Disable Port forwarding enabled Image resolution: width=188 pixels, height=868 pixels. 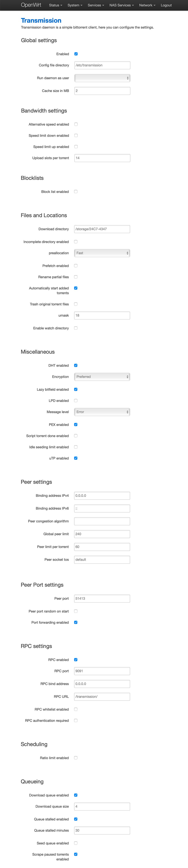[76, 622]
